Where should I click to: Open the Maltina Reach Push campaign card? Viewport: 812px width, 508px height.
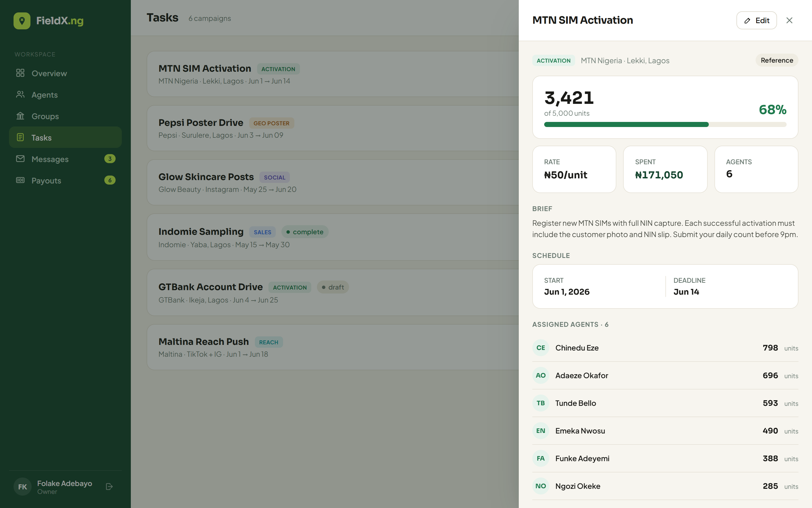(x=332, y=347)
